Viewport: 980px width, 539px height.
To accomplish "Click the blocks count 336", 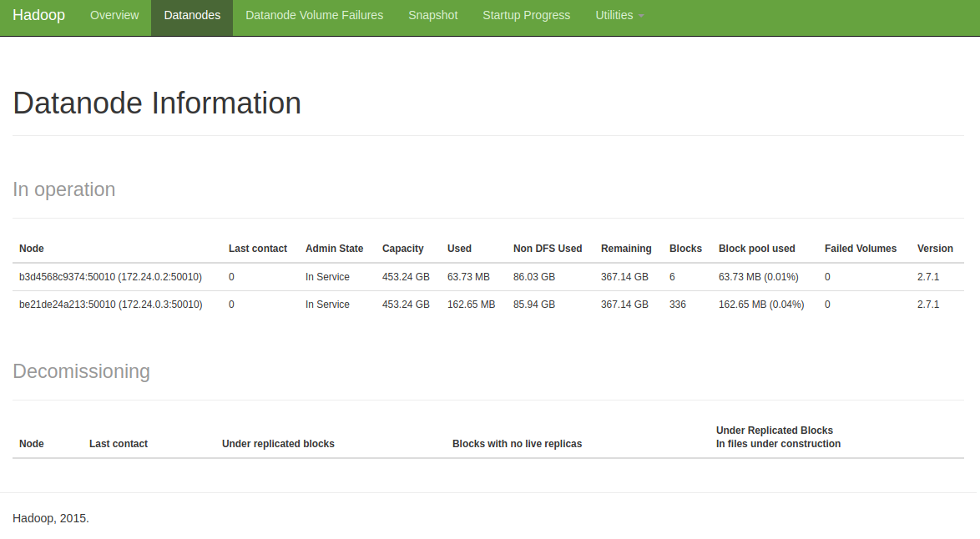I will click(678, 305).
